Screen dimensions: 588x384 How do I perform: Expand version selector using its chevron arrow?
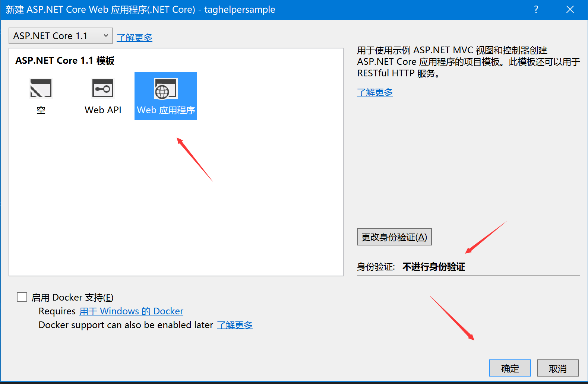106,36
